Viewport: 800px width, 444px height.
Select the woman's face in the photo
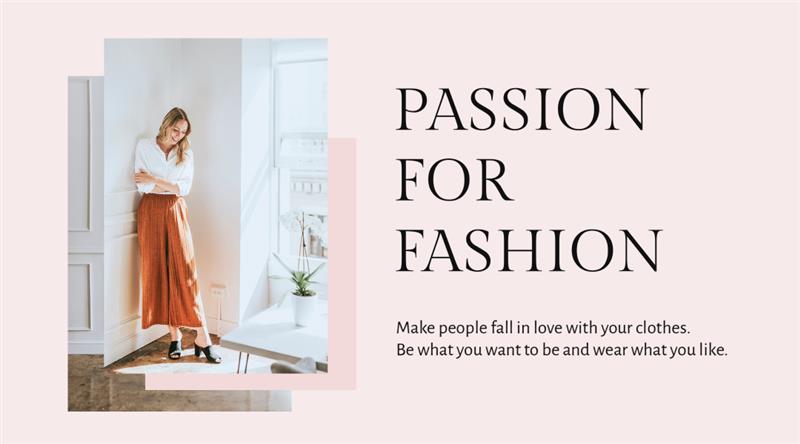coord(176,132)
